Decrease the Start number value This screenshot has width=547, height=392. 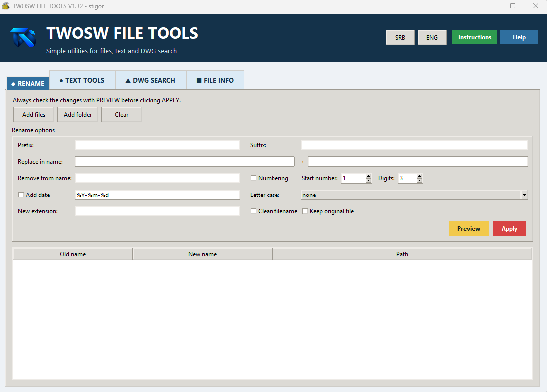[368, 180]
